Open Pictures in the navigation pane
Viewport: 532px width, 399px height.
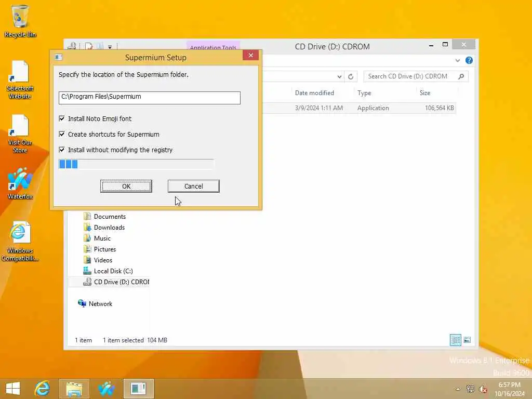(x=105, y=249)
